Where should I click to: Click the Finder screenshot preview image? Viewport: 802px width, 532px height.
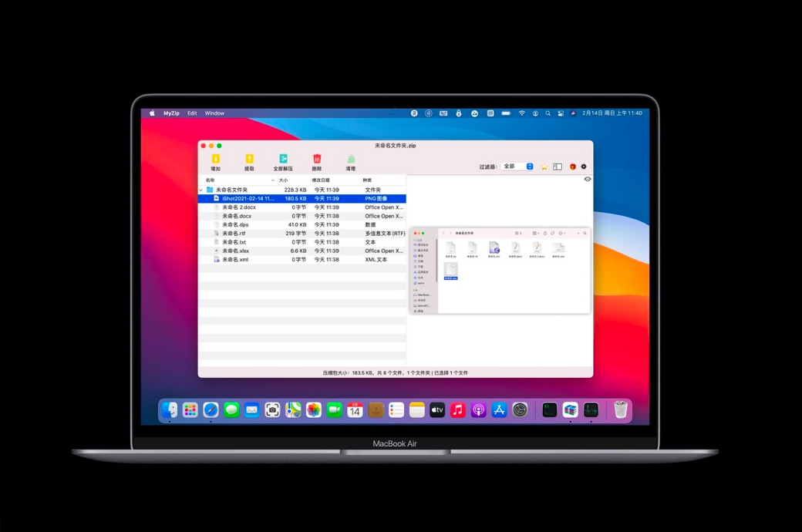tap(500, 271)
